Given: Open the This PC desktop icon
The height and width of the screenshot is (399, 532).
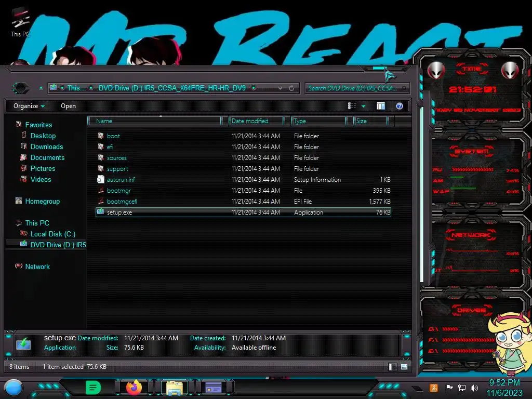Looking at the screenshot, I should (20, 23).
